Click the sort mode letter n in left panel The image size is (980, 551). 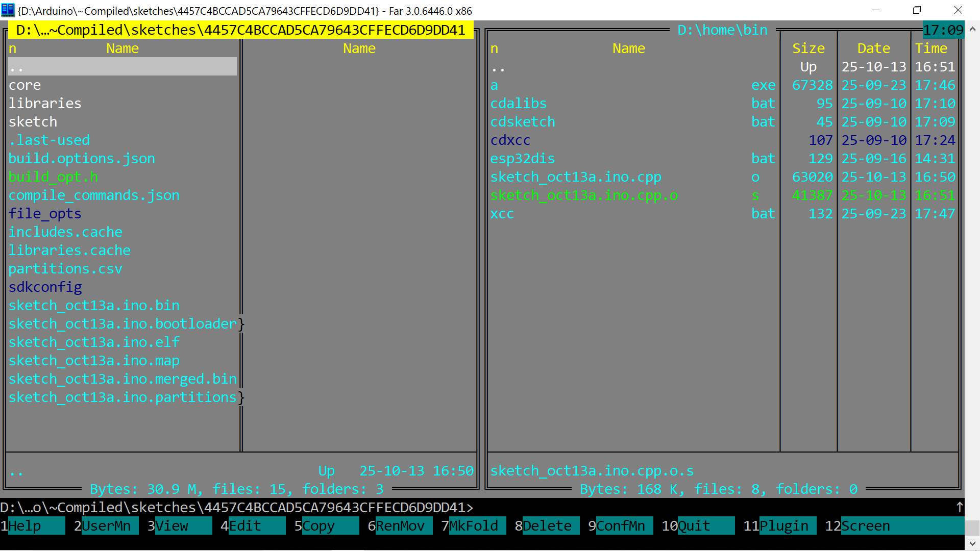13,48
